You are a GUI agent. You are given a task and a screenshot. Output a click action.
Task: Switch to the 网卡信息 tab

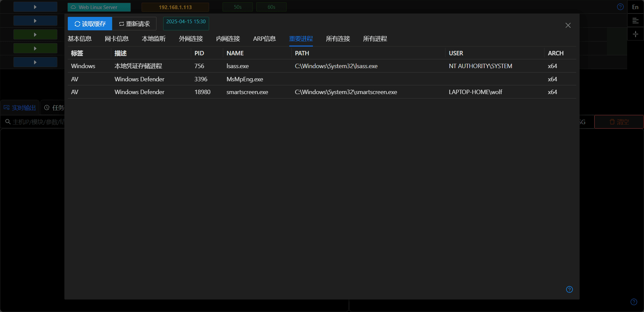(117, 39)
